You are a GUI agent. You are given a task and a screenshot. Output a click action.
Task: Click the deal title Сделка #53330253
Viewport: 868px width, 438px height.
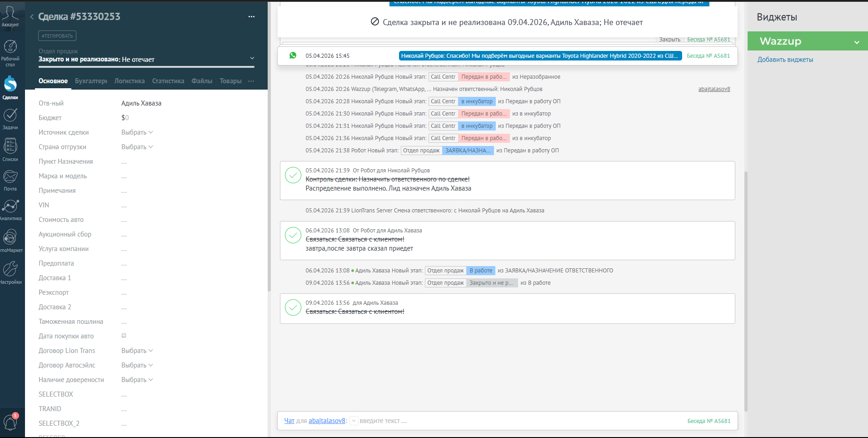tap(79, 16)
